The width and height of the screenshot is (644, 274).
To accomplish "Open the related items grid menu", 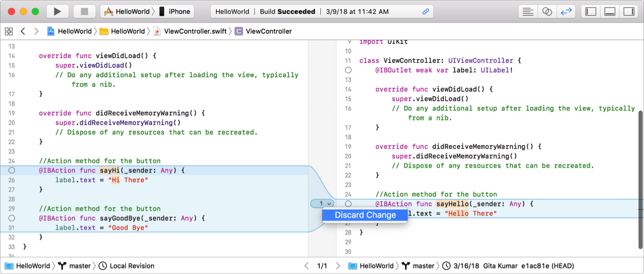I will tap(8, 31).
